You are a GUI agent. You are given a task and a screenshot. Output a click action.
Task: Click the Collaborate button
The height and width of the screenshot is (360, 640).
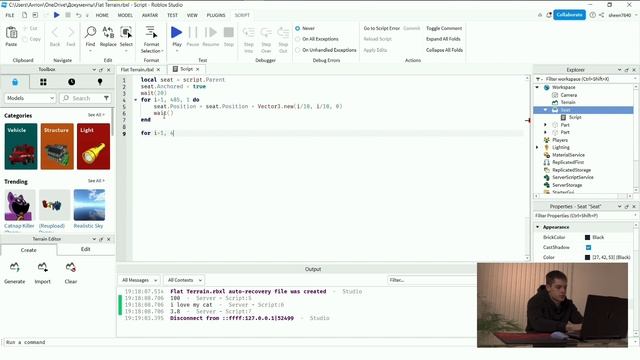pos(569,15)
